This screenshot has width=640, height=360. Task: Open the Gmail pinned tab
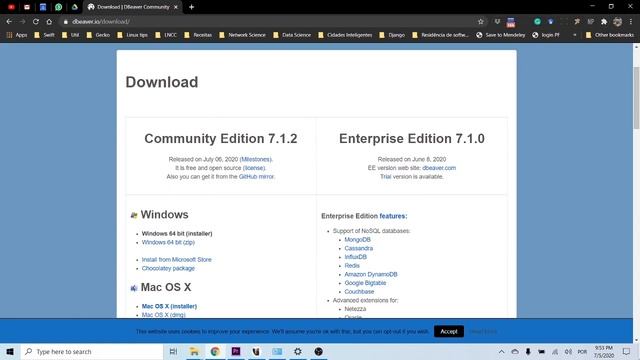pyautogui.click(x=27, y=7)
